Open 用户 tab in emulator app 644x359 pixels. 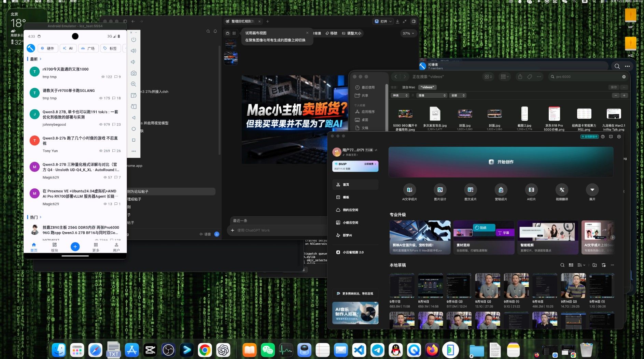116,247
